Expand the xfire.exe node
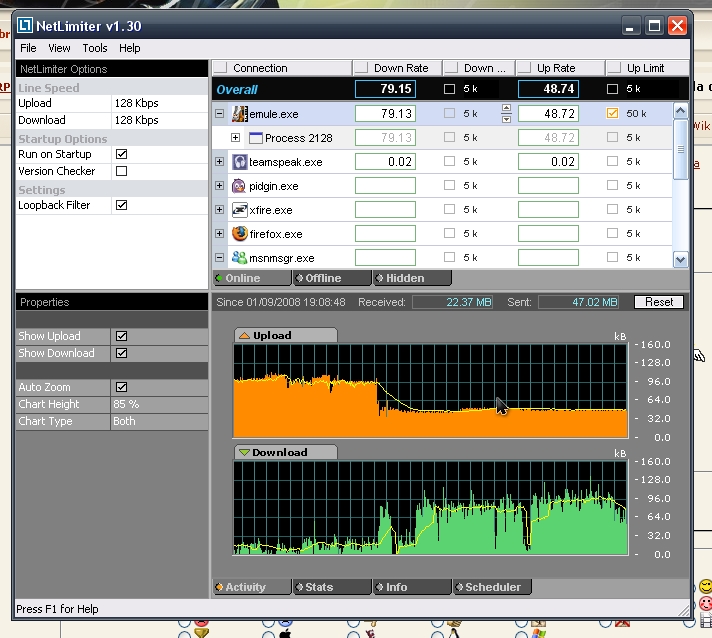 219,209
